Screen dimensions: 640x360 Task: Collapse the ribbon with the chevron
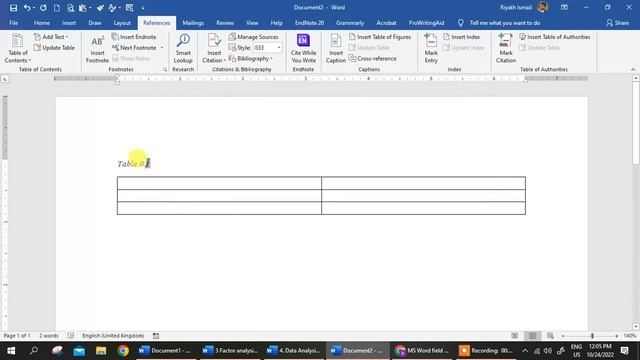pos(633,69)
